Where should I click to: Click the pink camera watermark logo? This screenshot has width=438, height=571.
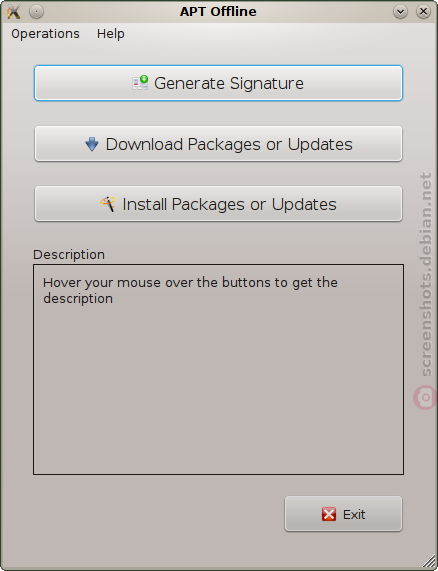(x=425, y=397)
